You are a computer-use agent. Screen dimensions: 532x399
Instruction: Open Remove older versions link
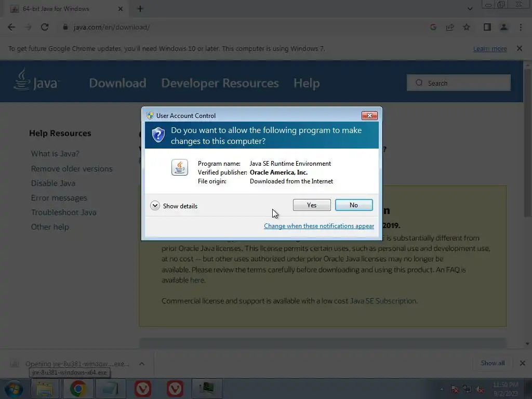coord(72,169)
